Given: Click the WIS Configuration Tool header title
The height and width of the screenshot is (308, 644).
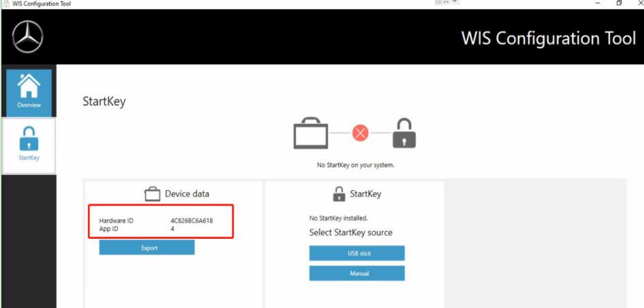Looking at the screenshot, I should click(x=549, y=38).
